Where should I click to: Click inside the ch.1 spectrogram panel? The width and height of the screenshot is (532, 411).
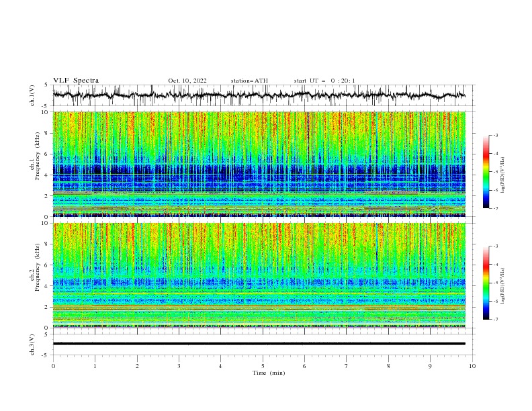point(259,164)
